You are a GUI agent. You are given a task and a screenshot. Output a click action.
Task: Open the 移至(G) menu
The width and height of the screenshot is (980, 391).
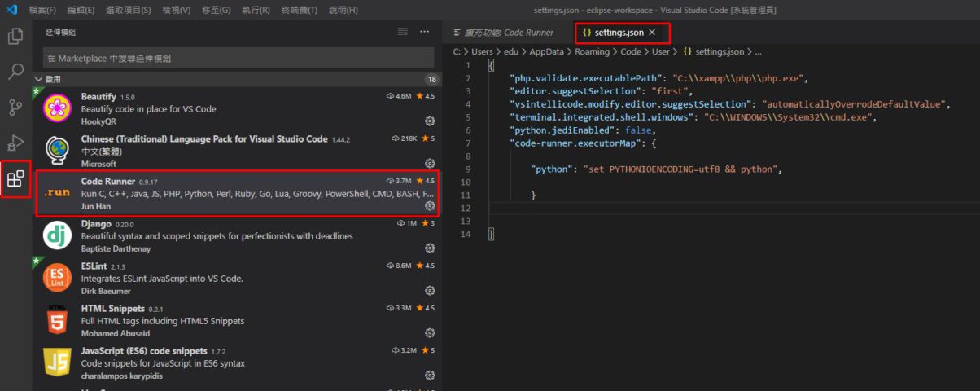click(x=216, y=10)
